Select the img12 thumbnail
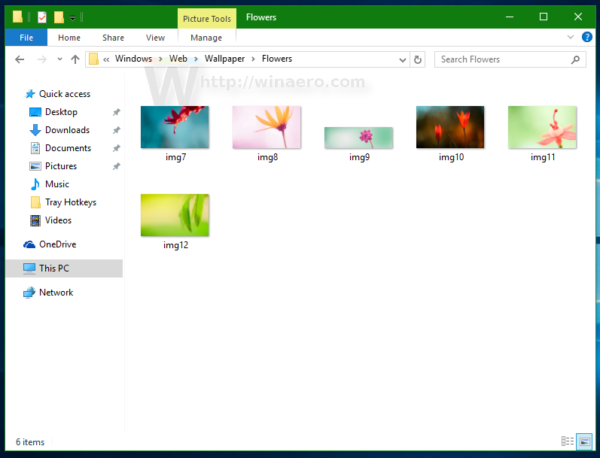This screenshot has width=600, height=458. (175, 215)
